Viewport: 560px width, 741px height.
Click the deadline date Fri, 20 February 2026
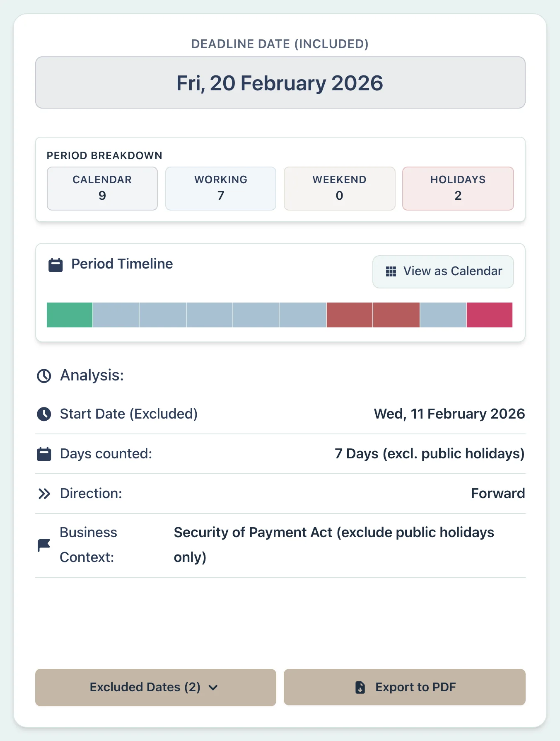(x=280, y=82)
